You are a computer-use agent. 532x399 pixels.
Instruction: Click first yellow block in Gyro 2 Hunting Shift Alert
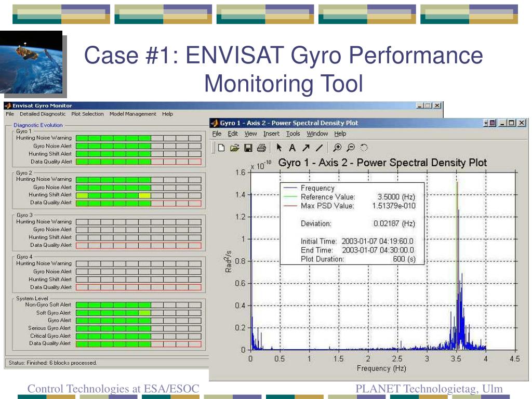tap(82, 195)
